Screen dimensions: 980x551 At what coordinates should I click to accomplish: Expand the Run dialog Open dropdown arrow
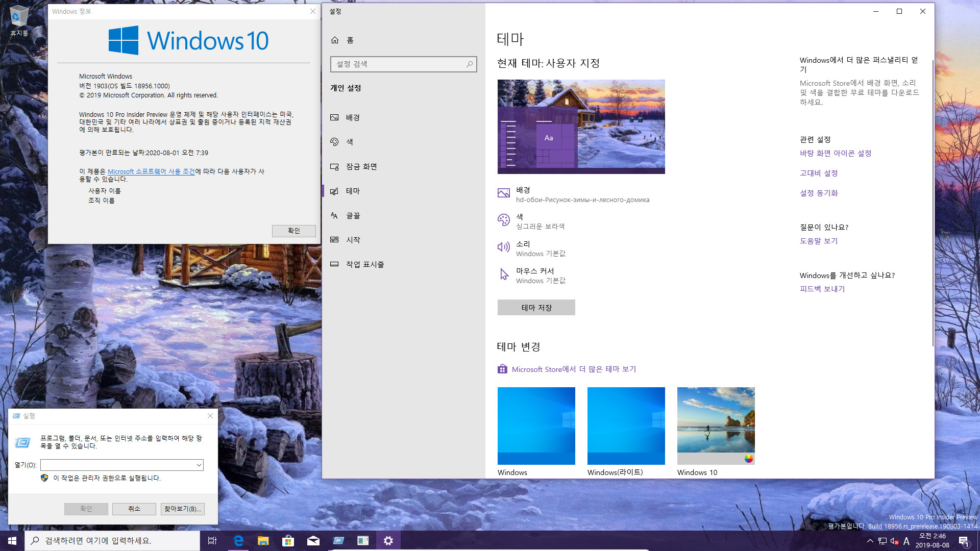(199, 465)
